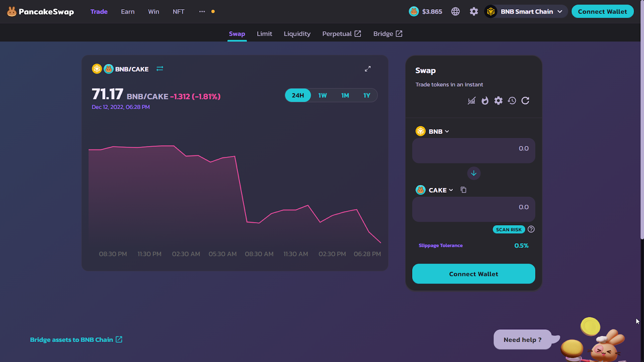Click the CAKE icon in chart header
644x362 pixels.
[109, 69]
